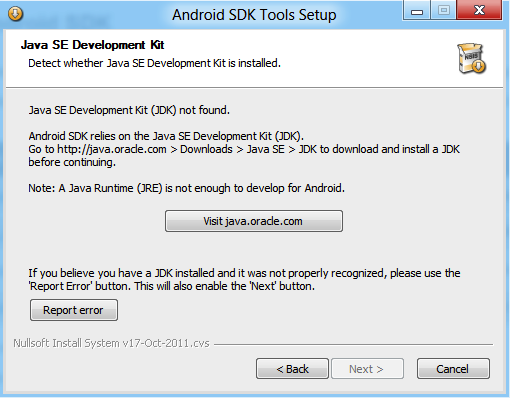The image size is (510, 398).
Task: Click the disabled maximize window button
Action: pyautogui.click(x=444, y=11)
